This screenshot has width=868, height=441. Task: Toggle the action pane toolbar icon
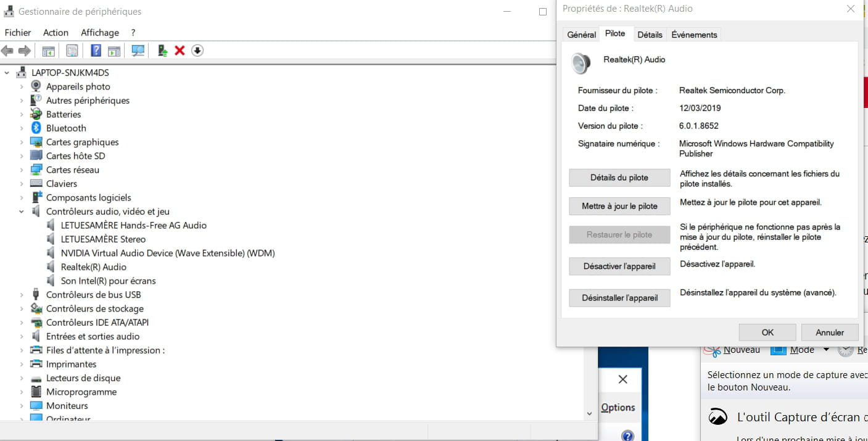tap(114, 51)
